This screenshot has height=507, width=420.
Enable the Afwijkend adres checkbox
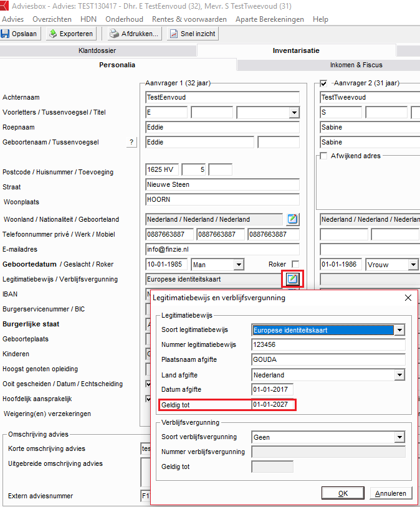pyautogui.click(x=323, y=156)
